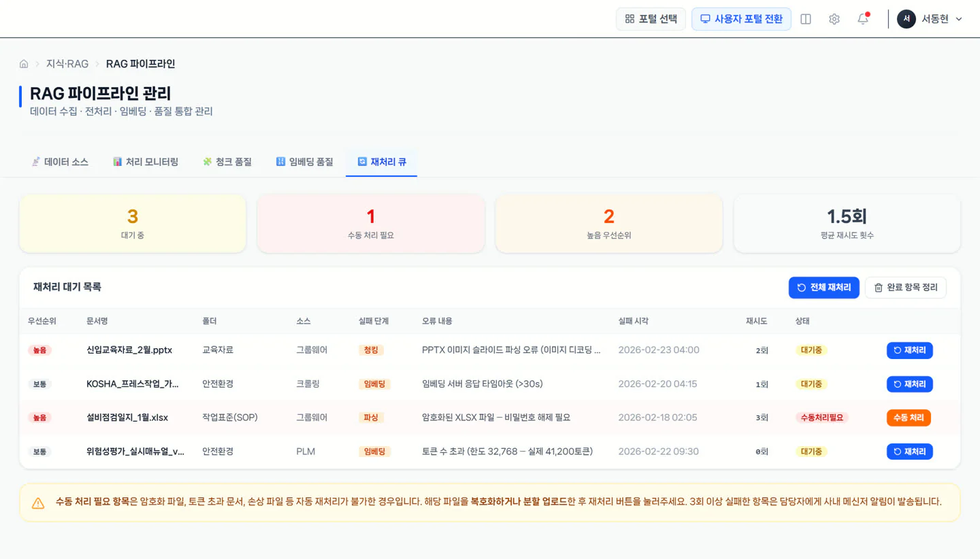Click the timestamp 2026-02-18 02:05

[x=657, y=418]
